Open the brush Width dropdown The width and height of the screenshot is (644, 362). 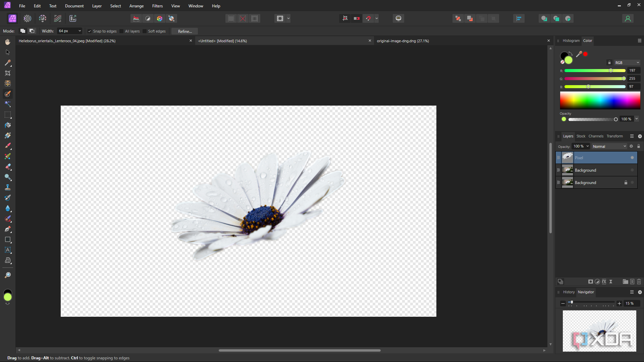79,31
